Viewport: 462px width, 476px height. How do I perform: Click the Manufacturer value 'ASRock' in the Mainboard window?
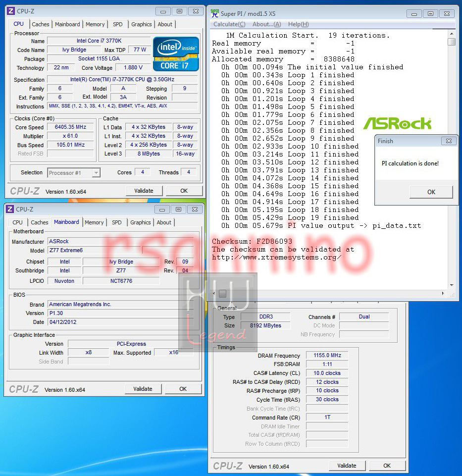pyautogui.click(x=121, y=241)
